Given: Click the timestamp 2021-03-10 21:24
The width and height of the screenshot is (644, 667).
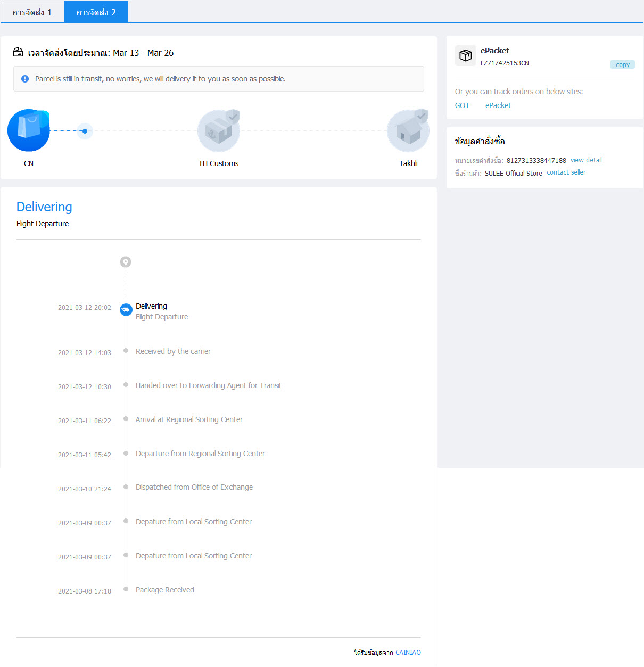Looking at the screenshot, I should click(x=85, y=489).
